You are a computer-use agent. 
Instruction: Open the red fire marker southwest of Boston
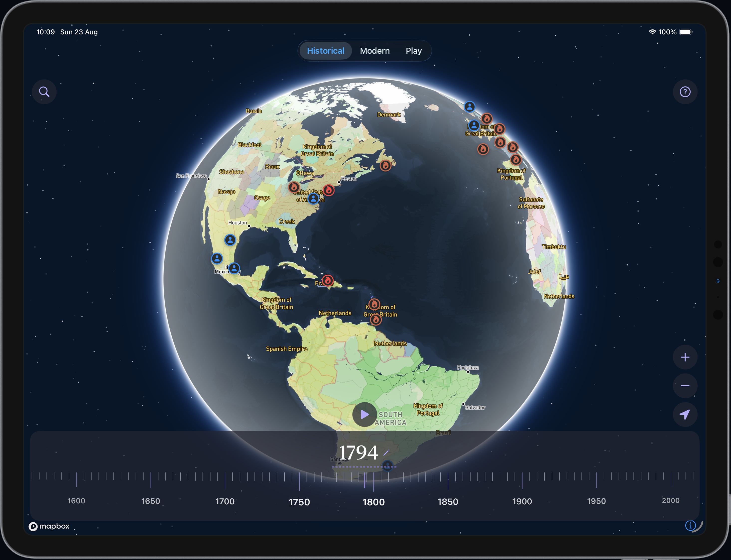click(329, 190)
